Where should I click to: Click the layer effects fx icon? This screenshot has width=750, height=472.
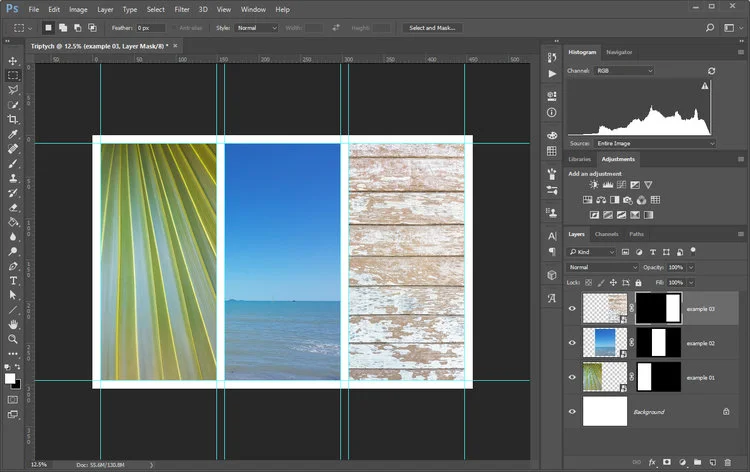point(651,463)
